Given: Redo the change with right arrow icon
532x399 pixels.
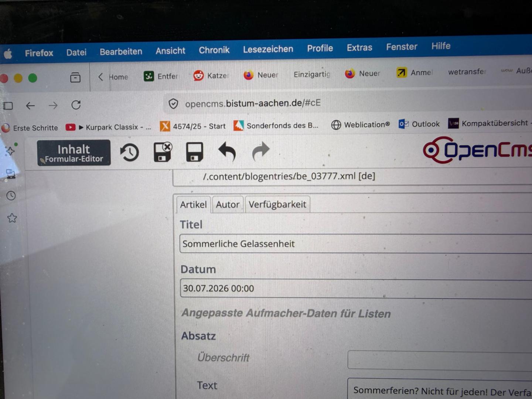Looking at the screenshot, I should 261,151.
